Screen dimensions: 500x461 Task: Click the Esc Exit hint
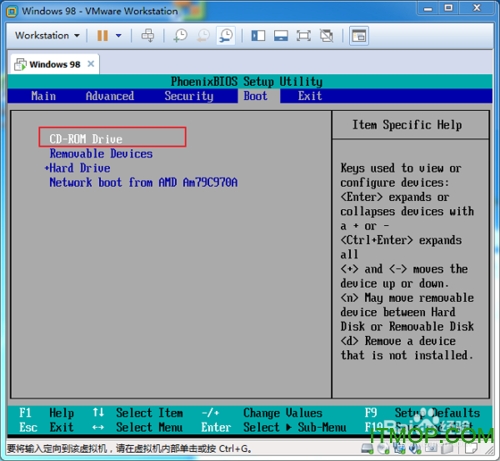(x=47, y=427)
